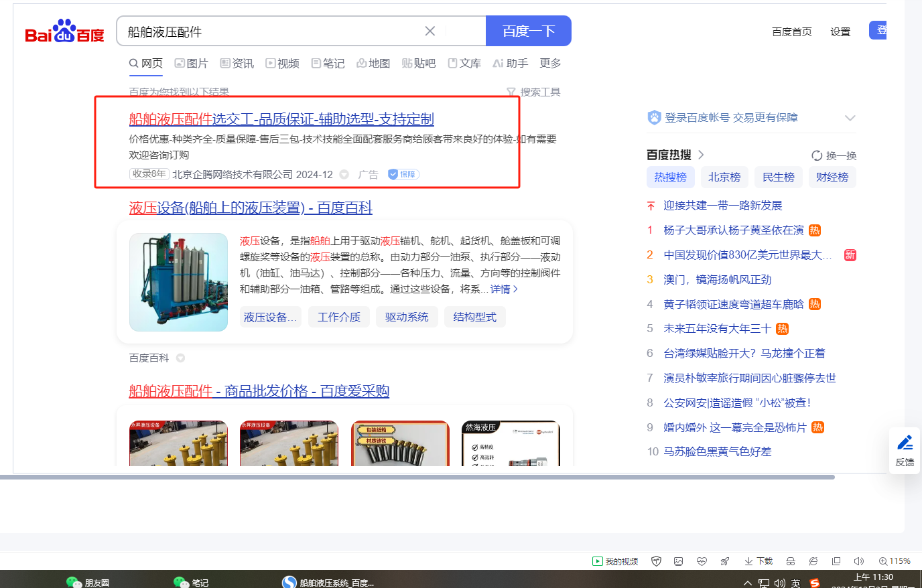Open the 液压设备 百度百科 result link

tap(250, 208)
